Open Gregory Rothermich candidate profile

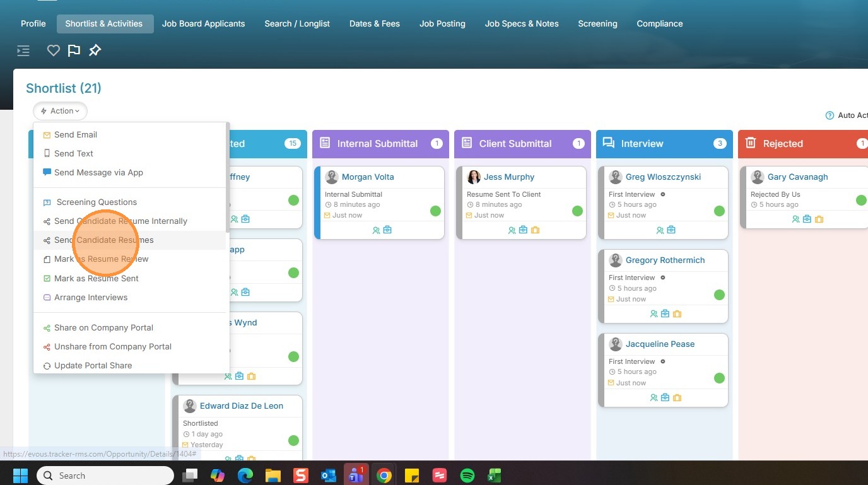665,260
